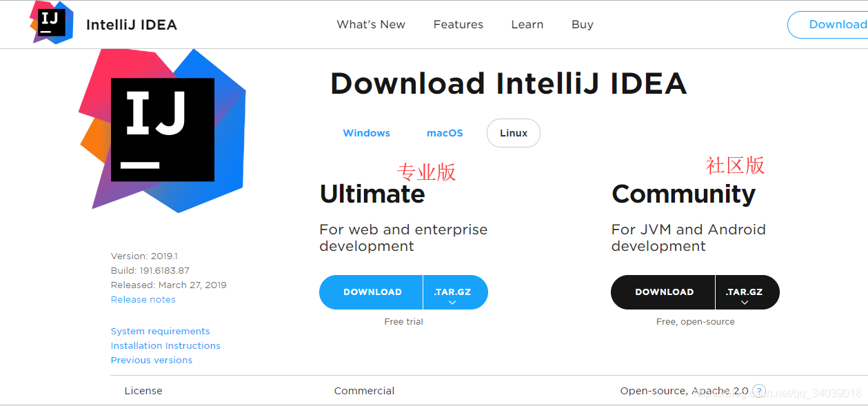
Task: Download the Ultimate edition
Action: [x=372, y=292]
